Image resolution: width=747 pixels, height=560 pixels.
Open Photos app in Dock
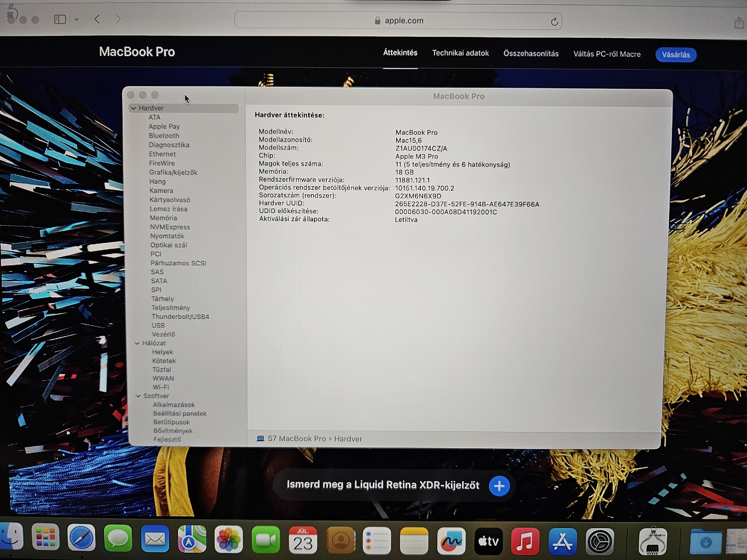pyautogui.click(x=229, y=539)
